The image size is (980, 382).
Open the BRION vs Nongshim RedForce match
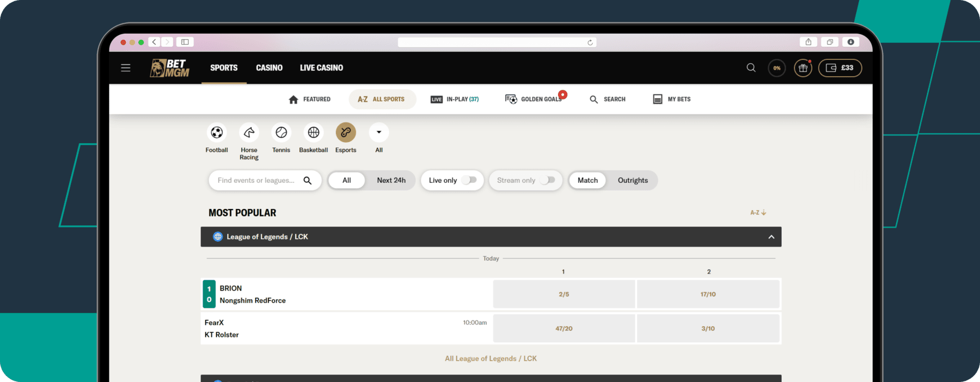pyautogui.click(x=346, y=294)
